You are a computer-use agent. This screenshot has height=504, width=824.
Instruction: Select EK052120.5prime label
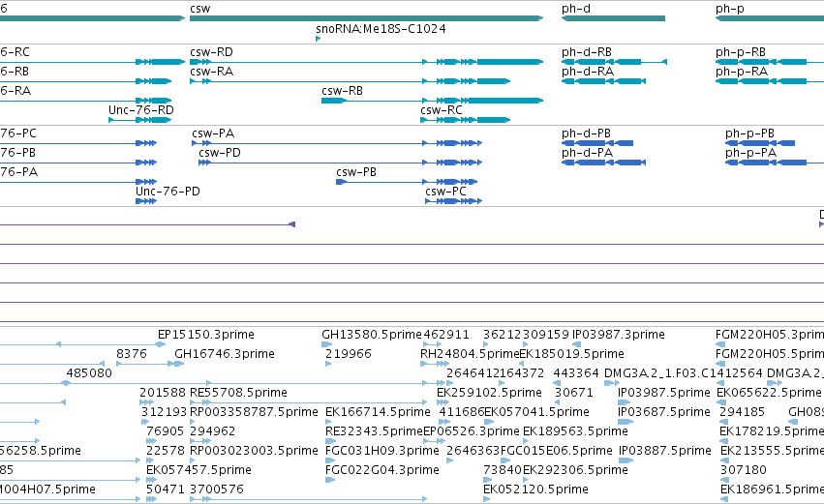[x=535, y=489]
